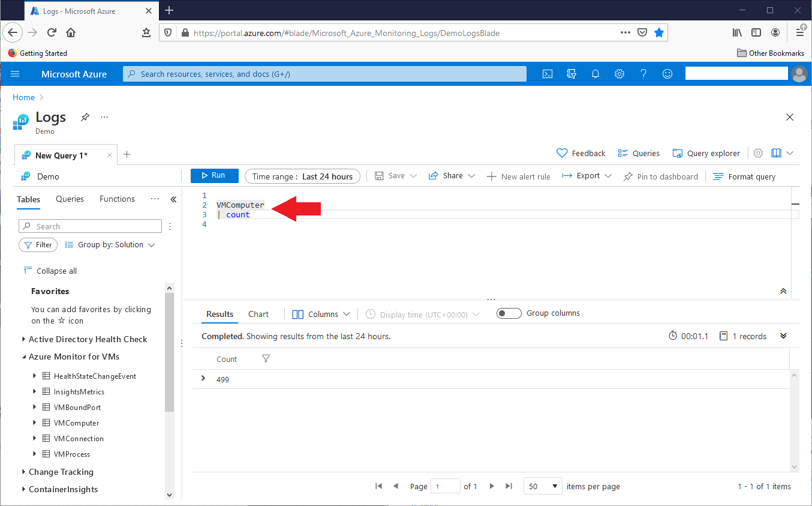Go to the first results page

(x=378, y=486)
